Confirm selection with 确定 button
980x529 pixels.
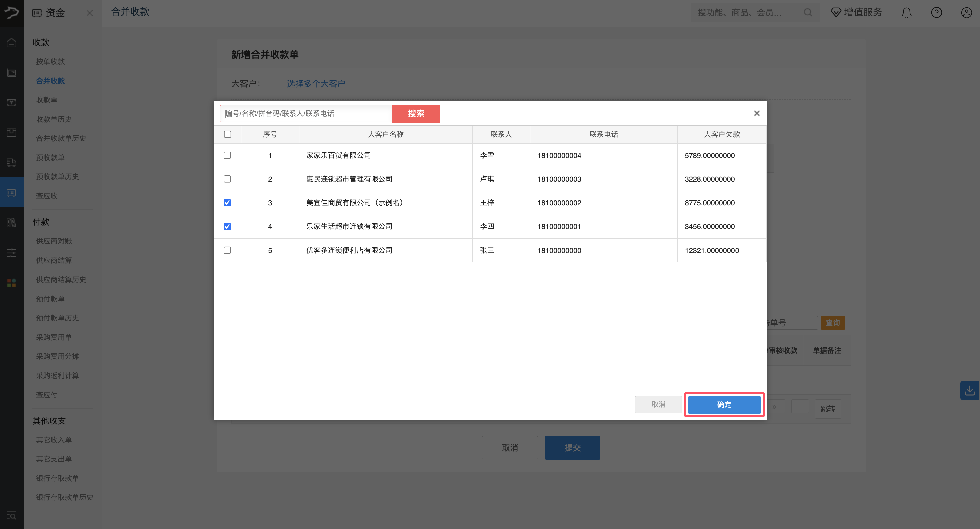tap(724, 404)
